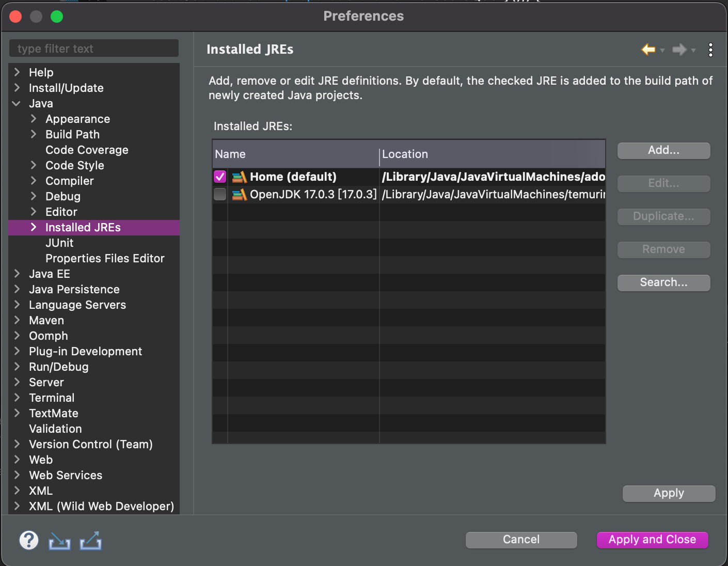The height and width of the screenshot is (566, 728).
Task: Click the Search button
Action: point(663,282)
